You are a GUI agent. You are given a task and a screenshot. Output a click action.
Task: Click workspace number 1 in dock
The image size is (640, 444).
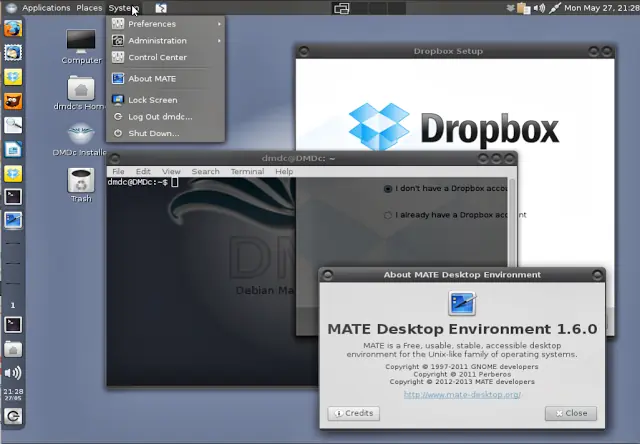tap(13, 305)
